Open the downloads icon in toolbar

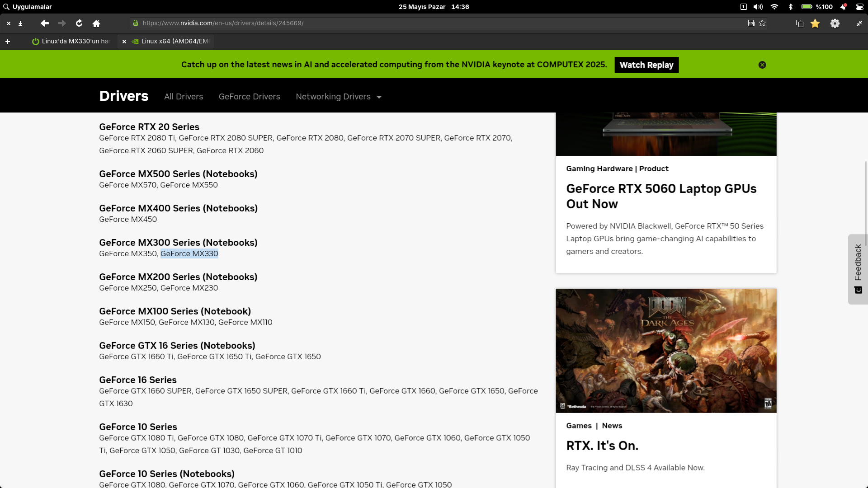point(20,23)
